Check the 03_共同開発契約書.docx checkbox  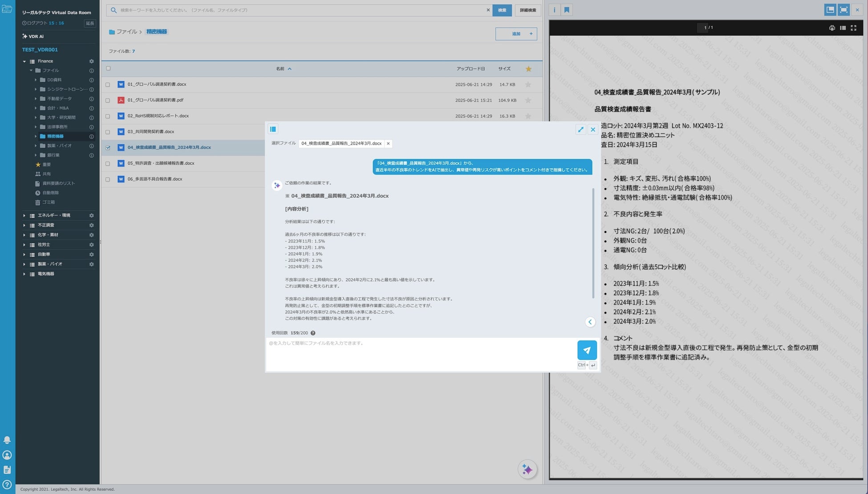click(108, 132)
